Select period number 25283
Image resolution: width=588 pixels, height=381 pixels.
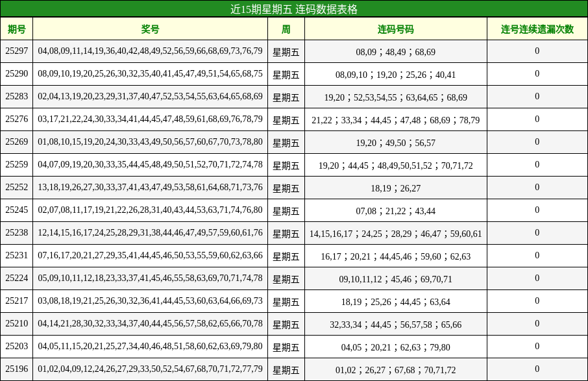pyautogui.click(x=16, y=97)
